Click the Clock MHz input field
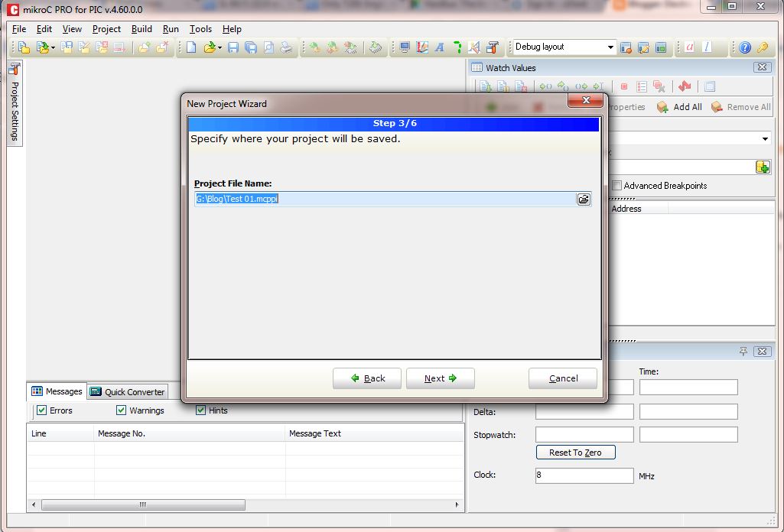The width and height of the screenshot is (784, 532). tap(584, 475)
